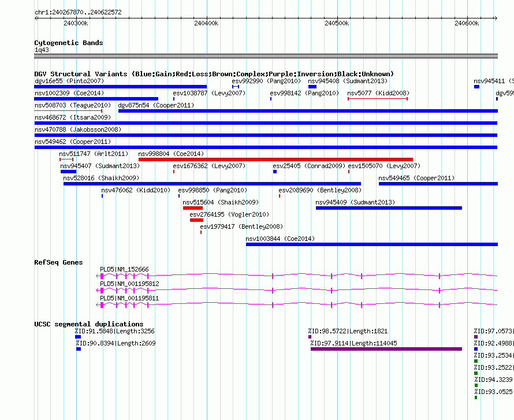
Task: Click the nsv998804 (Coe2014) red loss bar
Action: point(275,159)
